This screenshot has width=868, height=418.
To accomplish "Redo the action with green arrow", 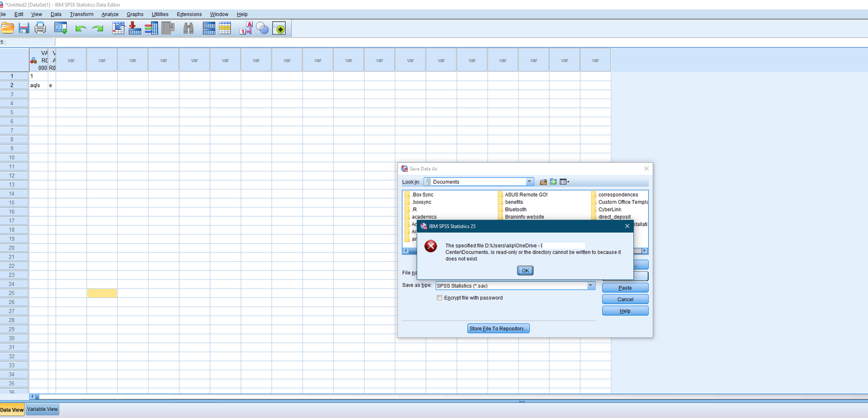I will point(98,28).
